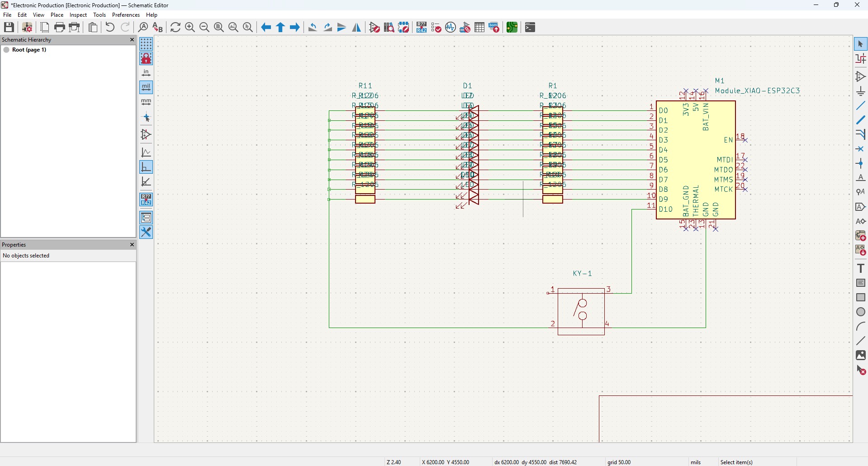This screenshot has height=466, width=868.
Task: Navigate back in hierarchy
Action: (266, 27)
